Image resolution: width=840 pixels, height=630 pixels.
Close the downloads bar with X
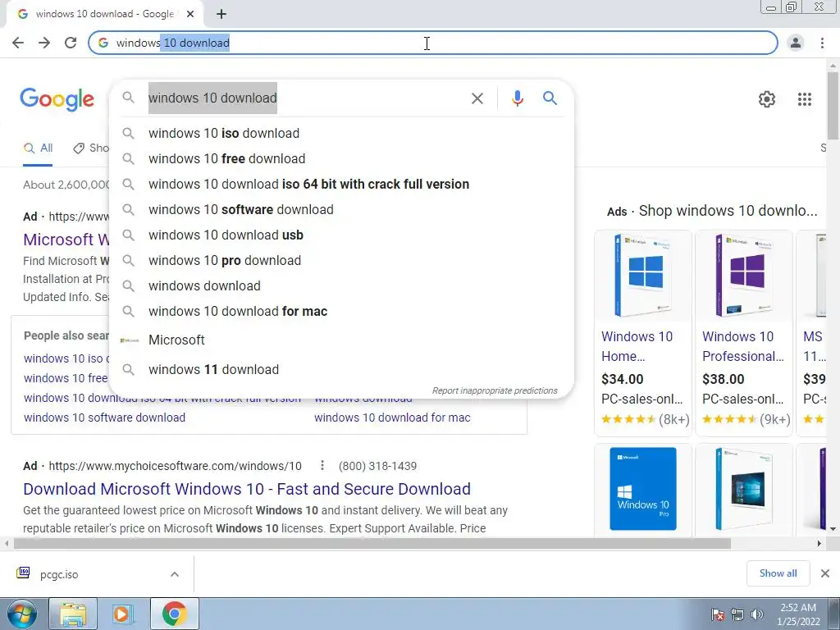[825, 573]
